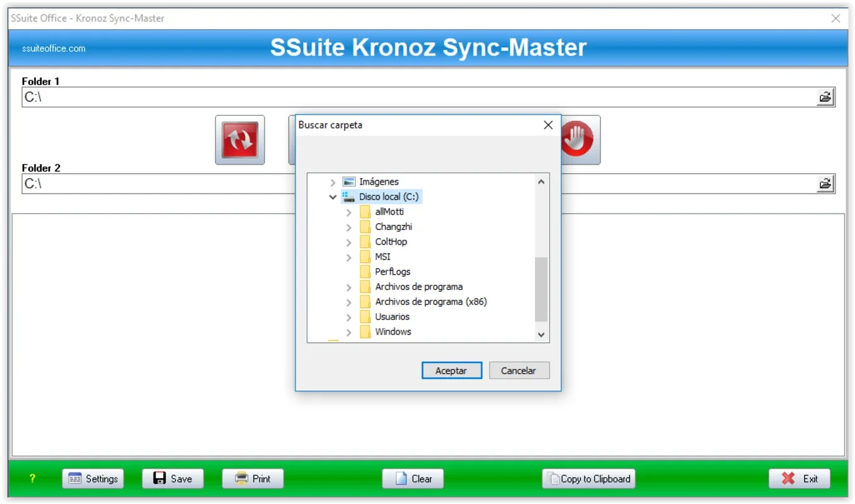Select the Usuarios folder

coord(393,317)
